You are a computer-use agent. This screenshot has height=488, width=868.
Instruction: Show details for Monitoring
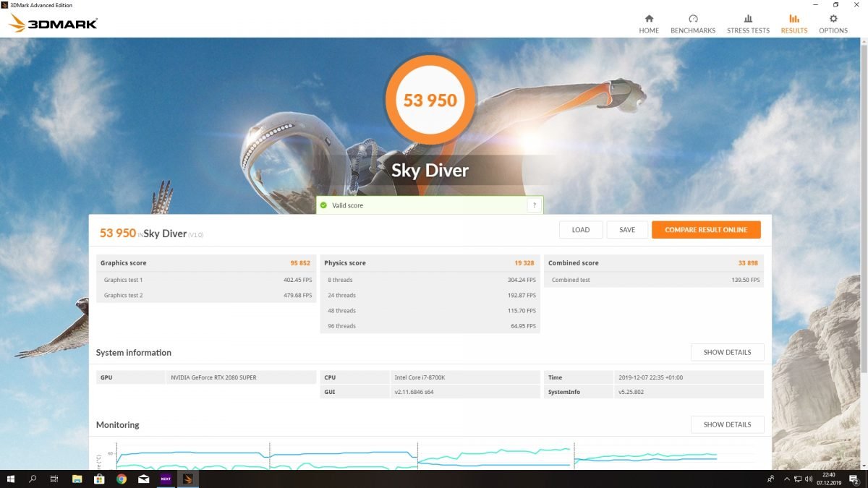coord(727,424)
